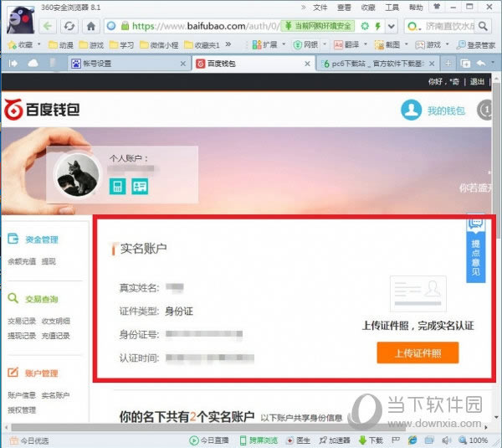Click the tab window list icon

[465, 64]
